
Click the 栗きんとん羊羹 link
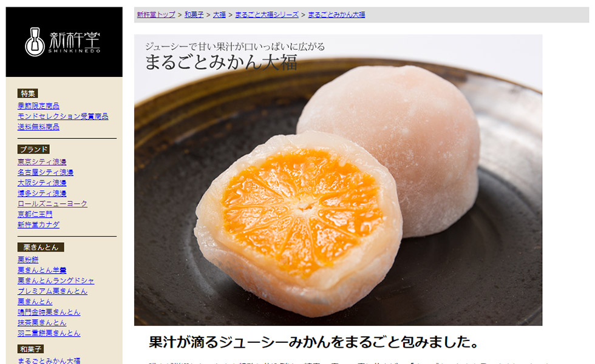click(x=42, y=271)
